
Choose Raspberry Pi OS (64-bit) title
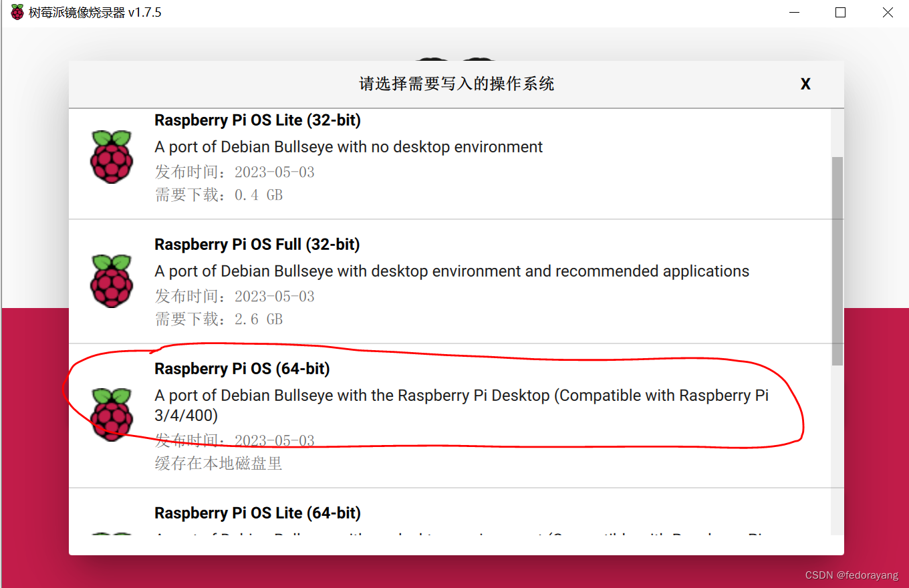[242, 369]
